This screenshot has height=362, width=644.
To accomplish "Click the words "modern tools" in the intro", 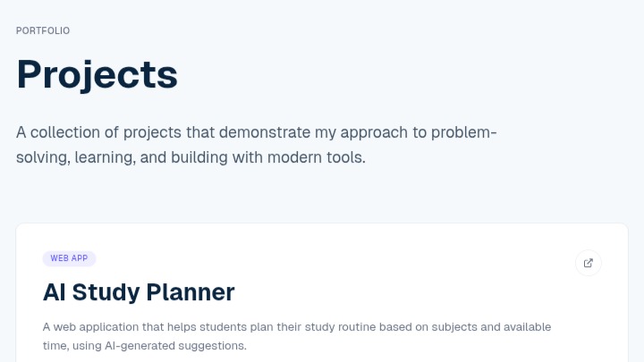I will coord(317,157).
